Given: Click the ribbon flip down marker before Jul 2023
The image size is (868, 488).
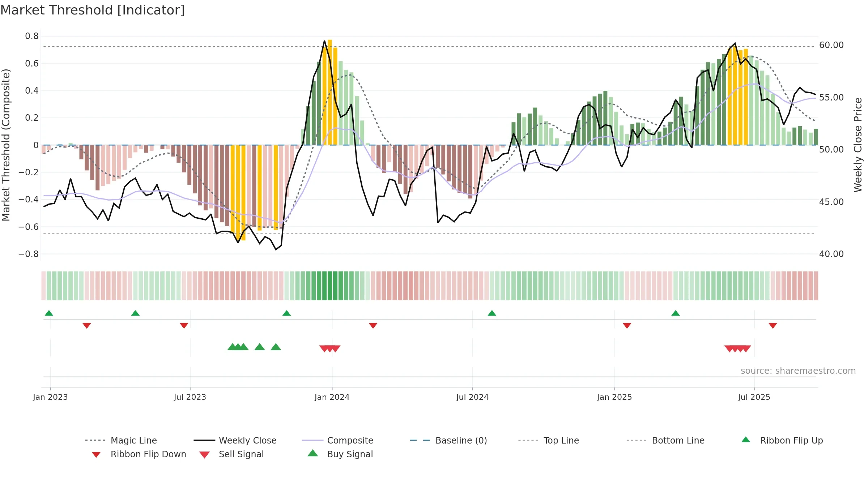Looking at the screenshot, I should pos(184,326).
